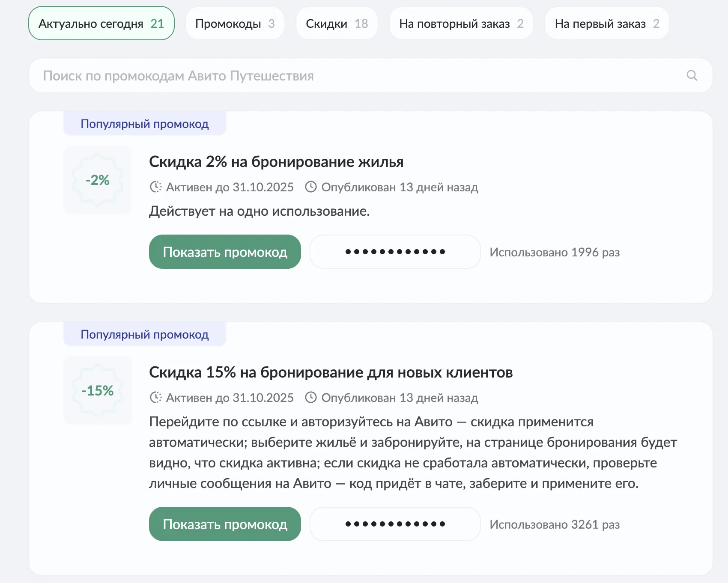Focus the promo code search field
The height and width of the screenshot is (583, 728).
tap(360, 76)
